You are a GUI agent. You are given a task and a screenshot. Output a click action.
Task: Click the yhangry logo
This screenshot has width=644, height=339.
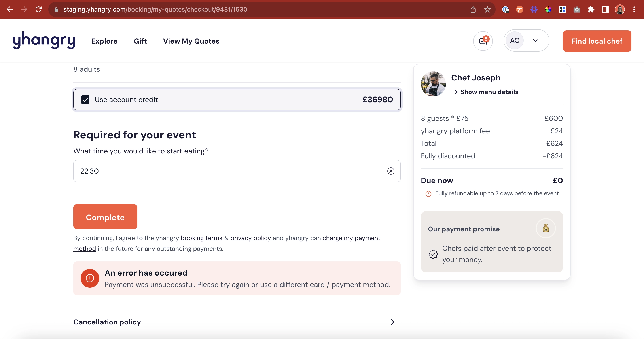[44, 40]
